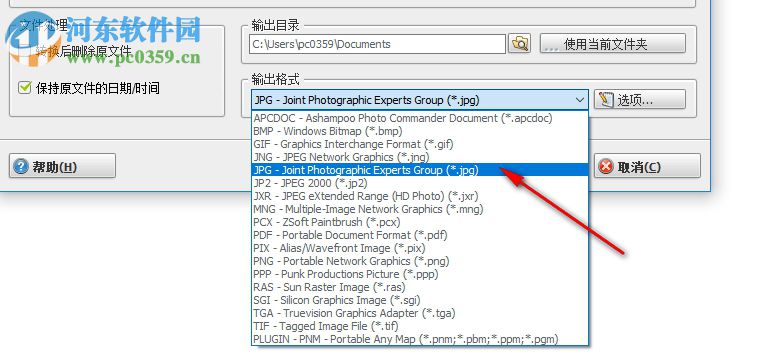Choose PDF - Portable Document Format
Image resolution: width=780 pixels, height=363 pixels.
click(x=420, y=235)
